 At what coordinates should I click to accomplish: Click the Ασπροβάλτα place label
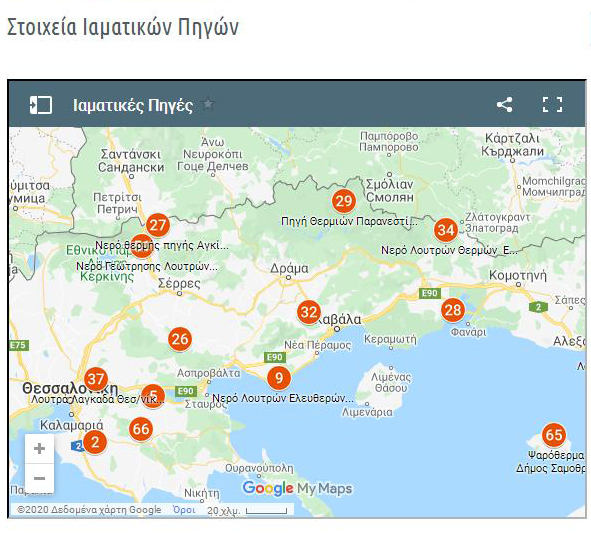[x=208, y=373]
